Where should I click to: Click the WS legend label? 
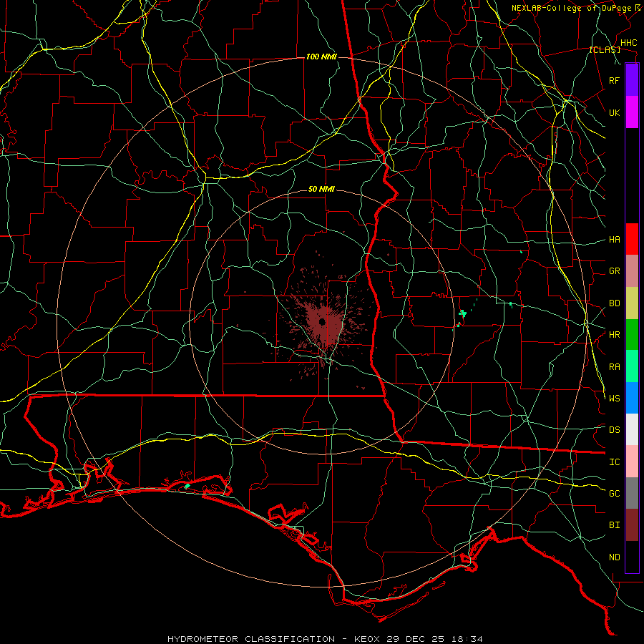(x=614, y=399)
